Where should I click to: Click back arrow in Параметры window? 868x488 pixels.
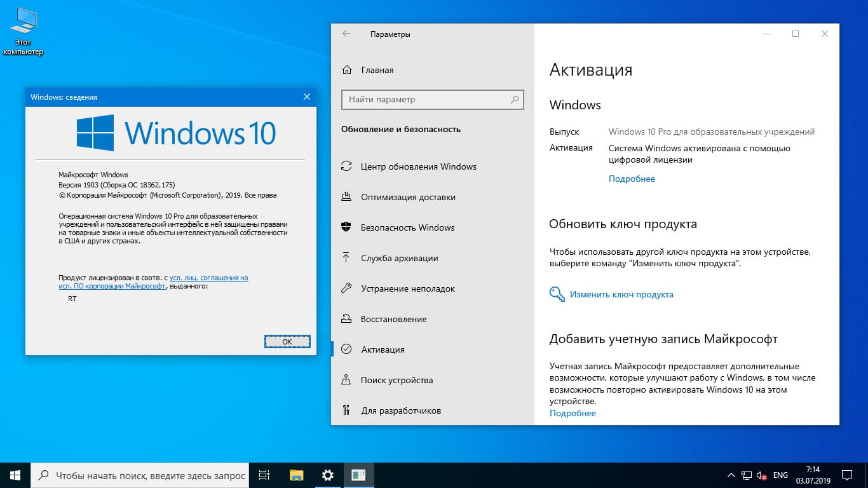click(x=346, y=34)
